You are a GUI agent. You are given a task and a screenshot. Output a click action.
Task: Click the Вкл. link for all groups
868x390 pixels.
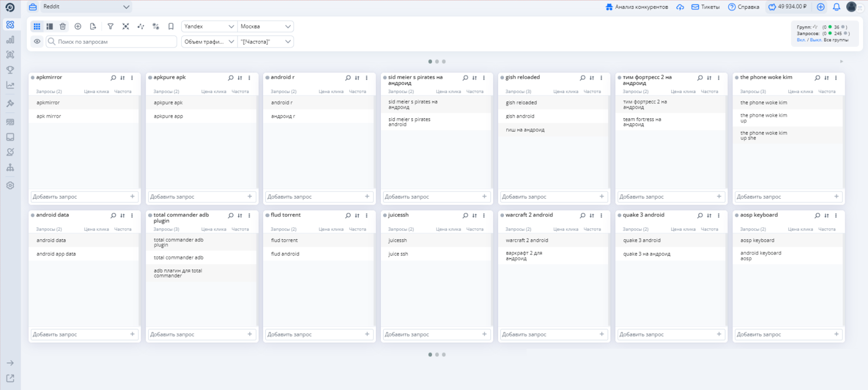pos(801,40)
